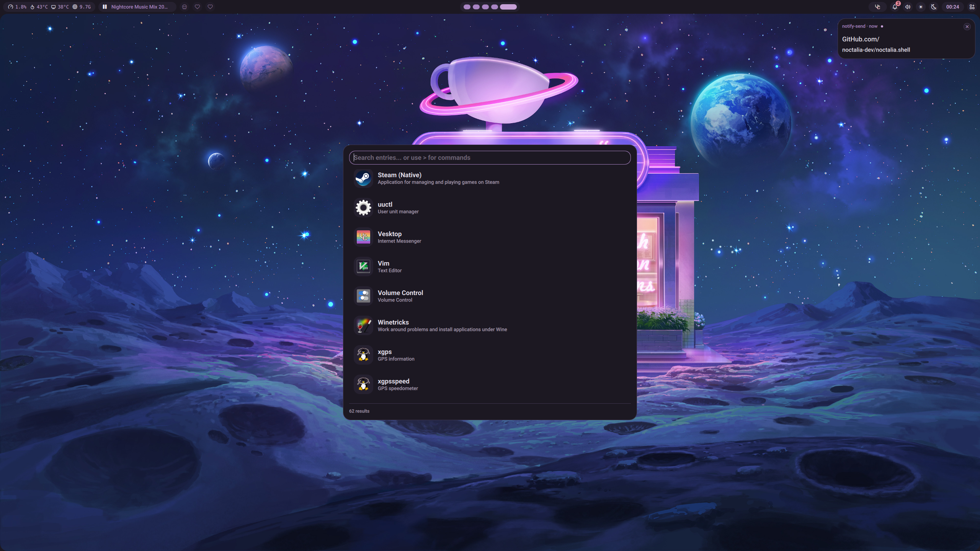Launch Volume Control entry

pyautogui.click(x=400, y=296)
